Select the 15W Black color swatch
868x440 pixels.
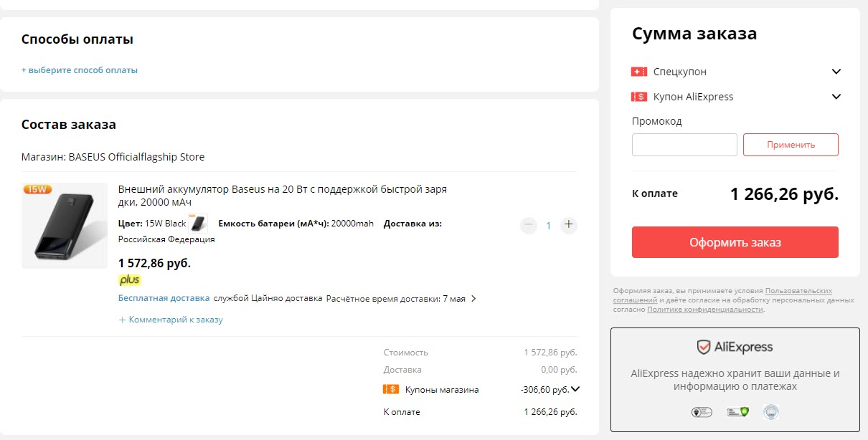(198, 224)
